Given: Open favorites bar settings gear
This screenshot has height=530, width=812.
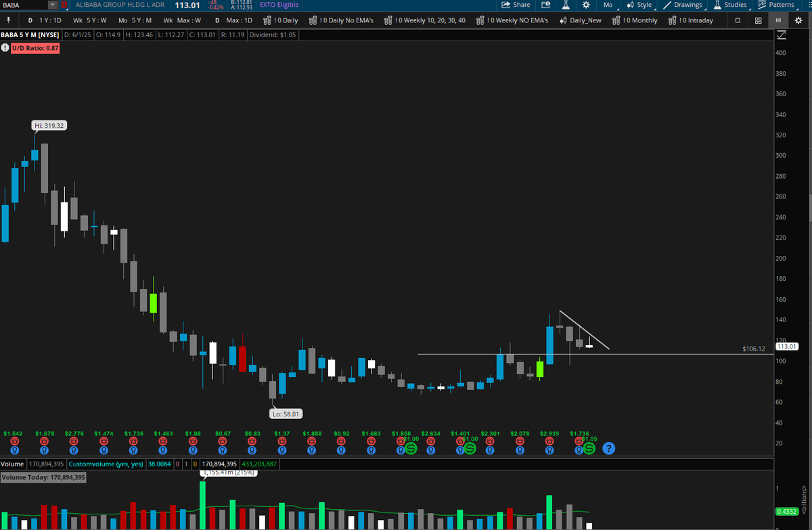Looking at the screenshot, I should click(797, 20).
